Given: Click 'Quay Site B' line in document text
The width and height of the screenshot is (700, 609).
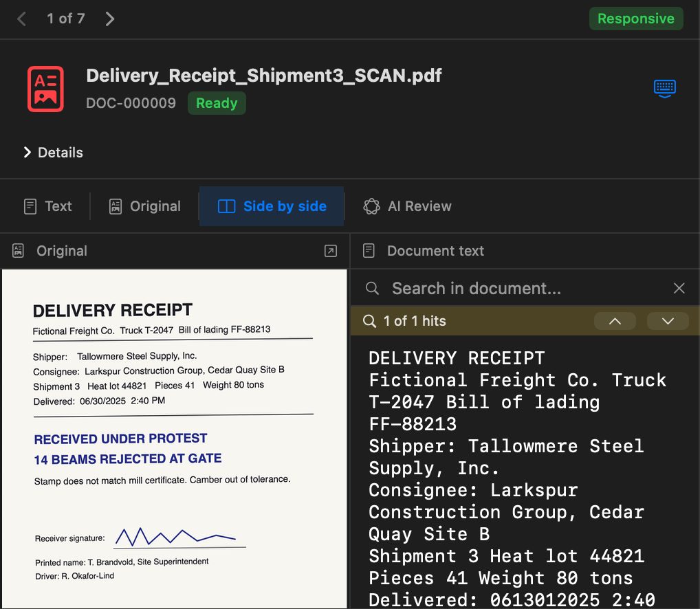Looking at the screenshot, I should [x=429, y=534].
